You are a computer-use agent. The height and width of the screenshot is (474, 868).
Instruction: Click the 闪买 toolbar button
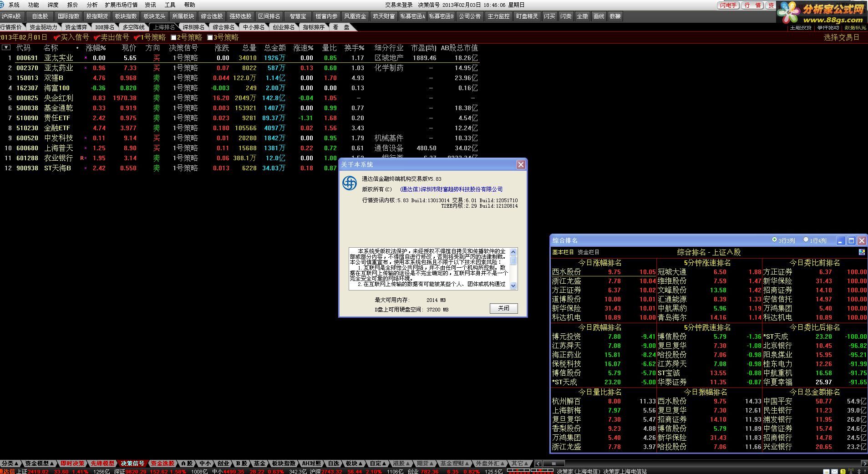click(549, 16)
